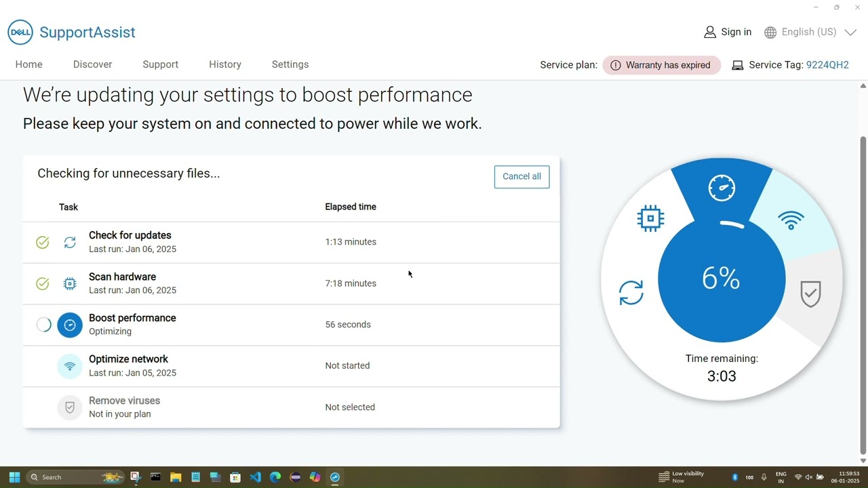This screenshot has width=868, height=488.
Task: Click the refresh icon for Check for updates
Action: point(70,242)
